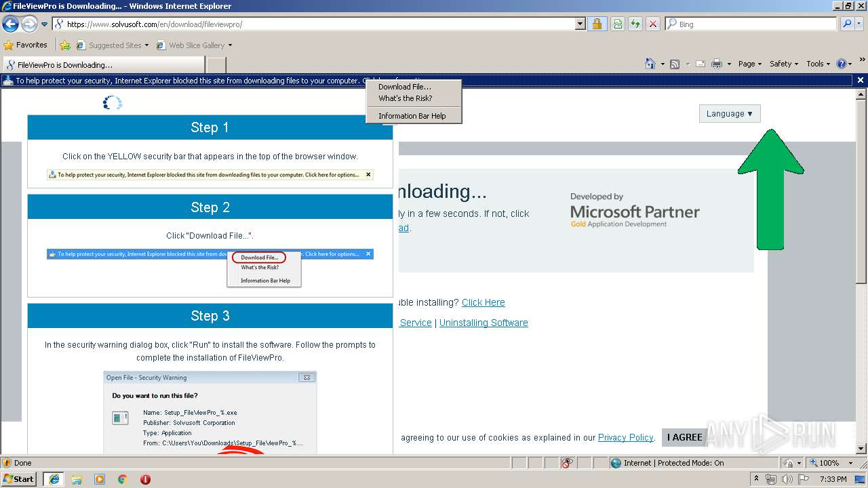The width and height of the screenshot is (868, 488).
Task: Open the Favorites center
Action: coord(26,45)
